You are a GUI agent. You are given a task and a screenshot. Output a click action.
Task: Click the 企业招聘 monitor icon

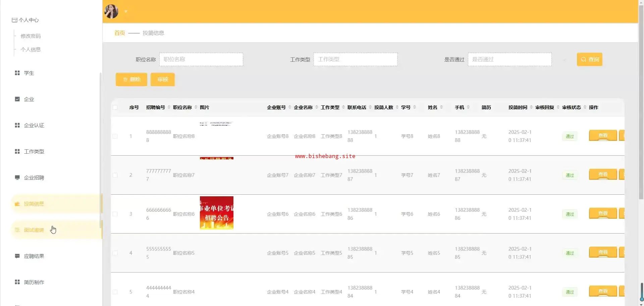pyautogui.click(x=17, y=177)
